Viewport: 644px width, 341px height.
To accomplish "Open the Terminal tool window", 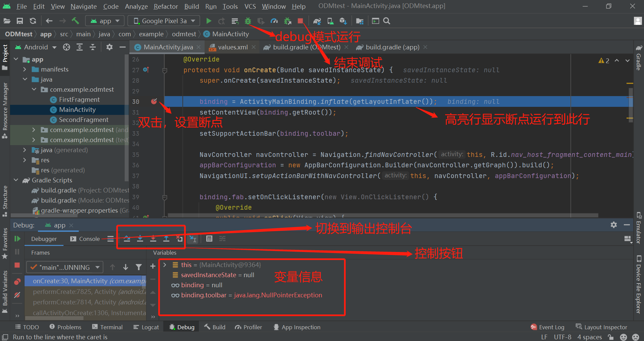I will click(x=108, y=327).
